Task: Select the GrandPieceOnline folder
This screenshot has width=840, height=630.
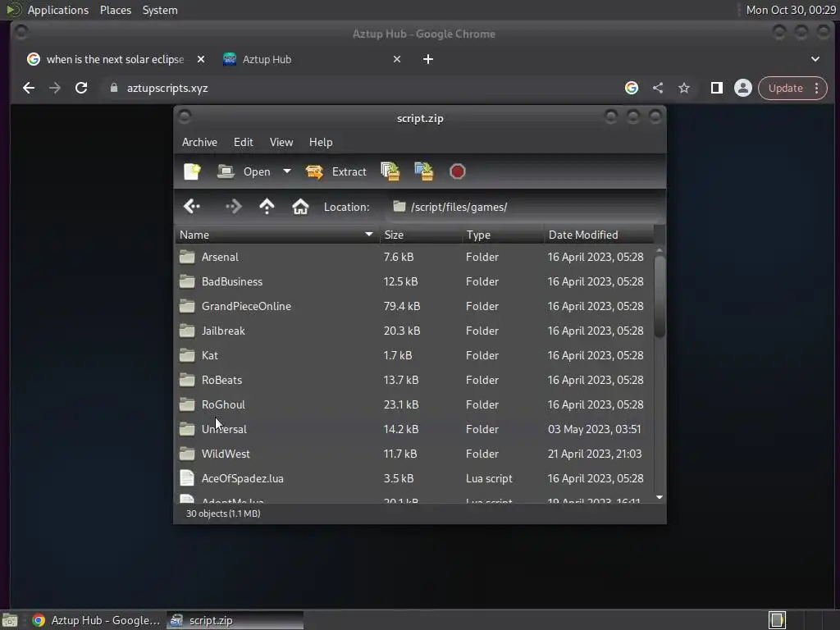Action: (414, 307)
